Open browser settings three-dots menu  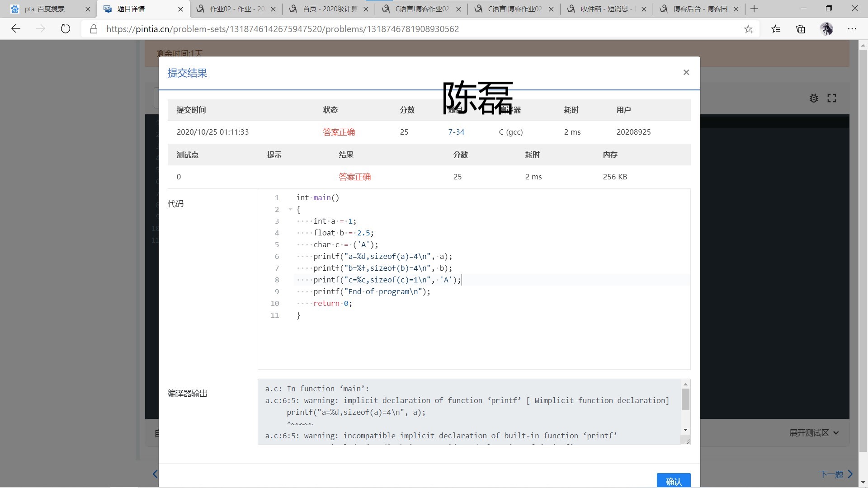(x=852, y=29)
